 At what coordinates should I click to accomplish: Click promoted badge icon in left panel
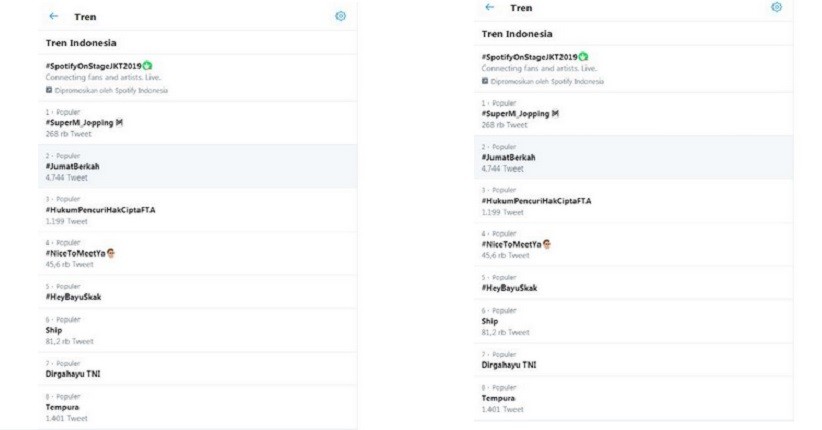tap(49, 90)
